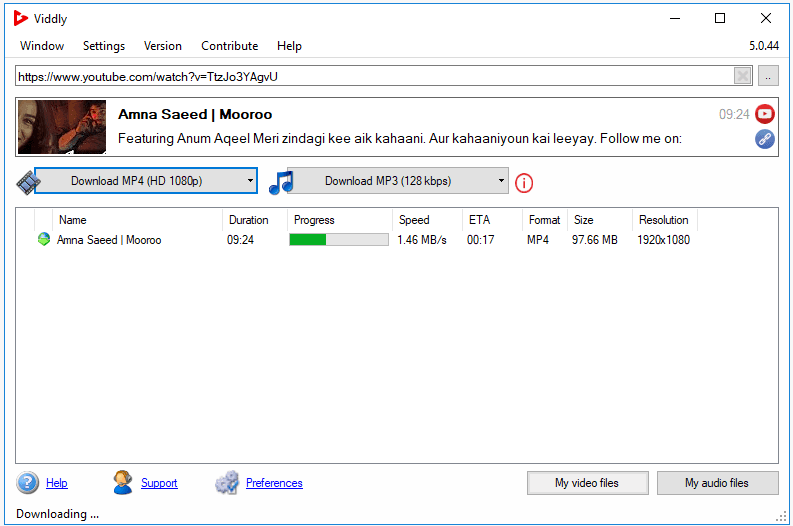793x526 pixels.
Task: Click the YouTube URL input field
Action: pyautogui.click(x=374, y=76)
